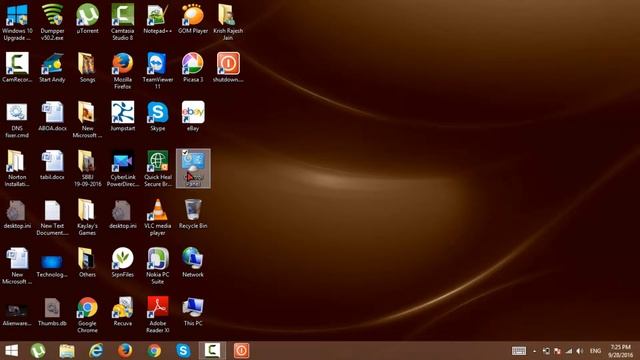Open Dumpper v50.2.exe desktop icon
The image size is (640, 360).
[x=52, y=22]
